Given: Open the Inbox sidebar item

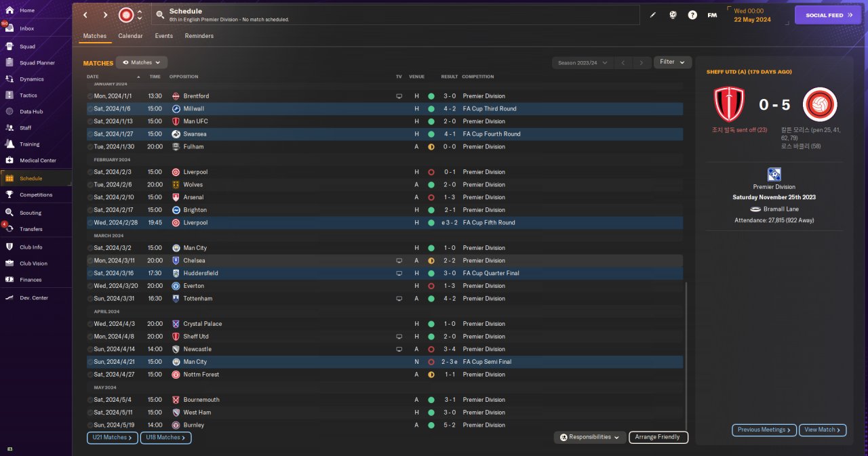Looking at the screenshot, I should 26,28.
